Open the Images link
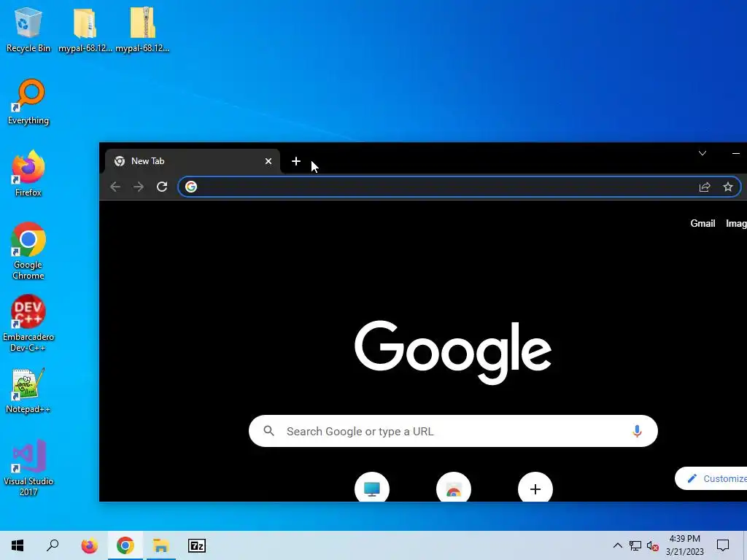Screen dimensions: 747x560 coord(736,223)
